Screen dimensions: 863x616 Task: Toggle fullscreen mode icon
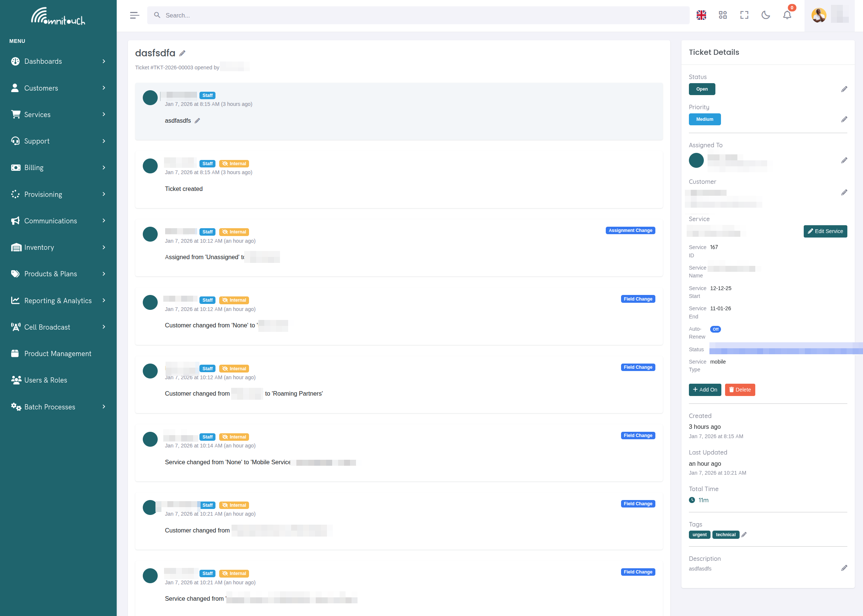[744, 15]
